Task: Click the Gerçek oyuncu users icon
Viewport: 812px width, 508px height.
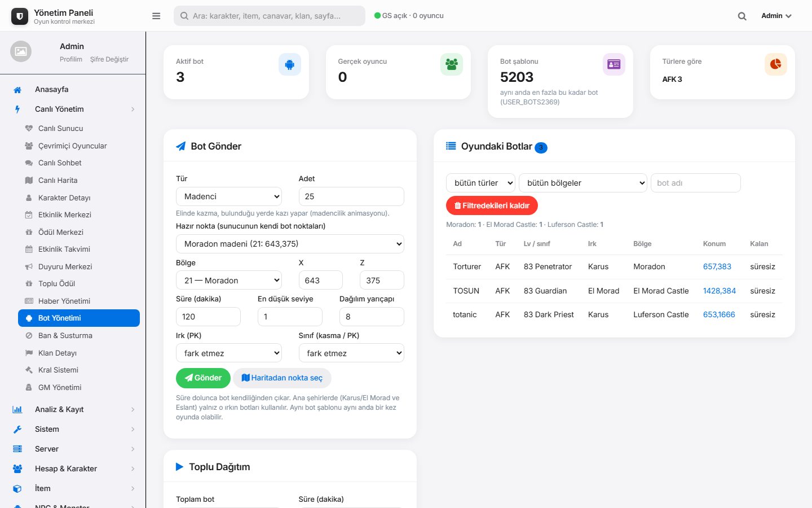Action: 452,64
